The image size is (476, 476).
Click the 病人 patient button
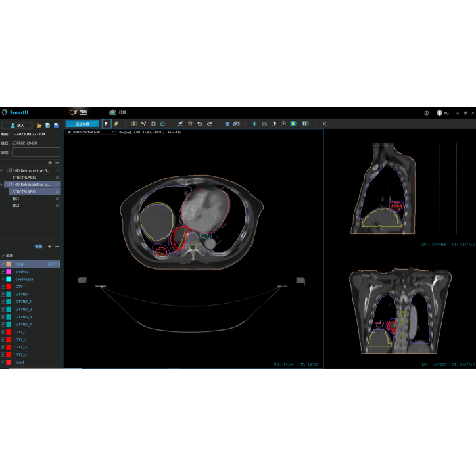17,125
